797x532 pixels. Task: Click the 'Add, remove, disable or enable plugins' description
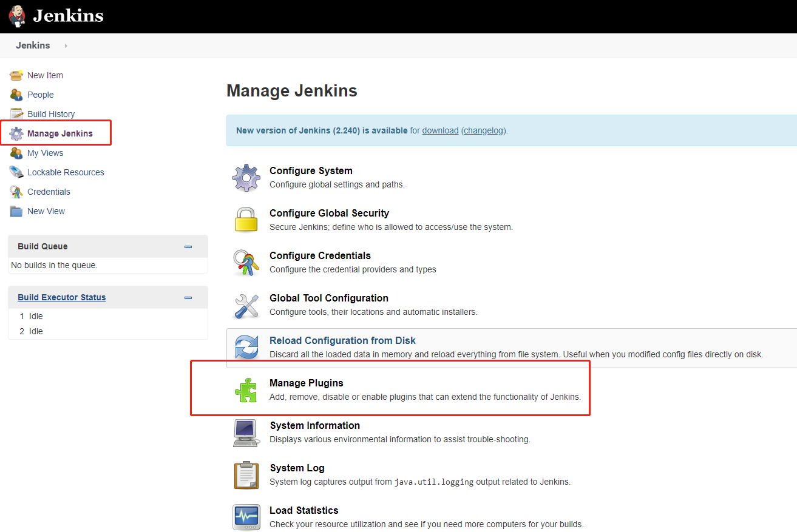[425, 397]
